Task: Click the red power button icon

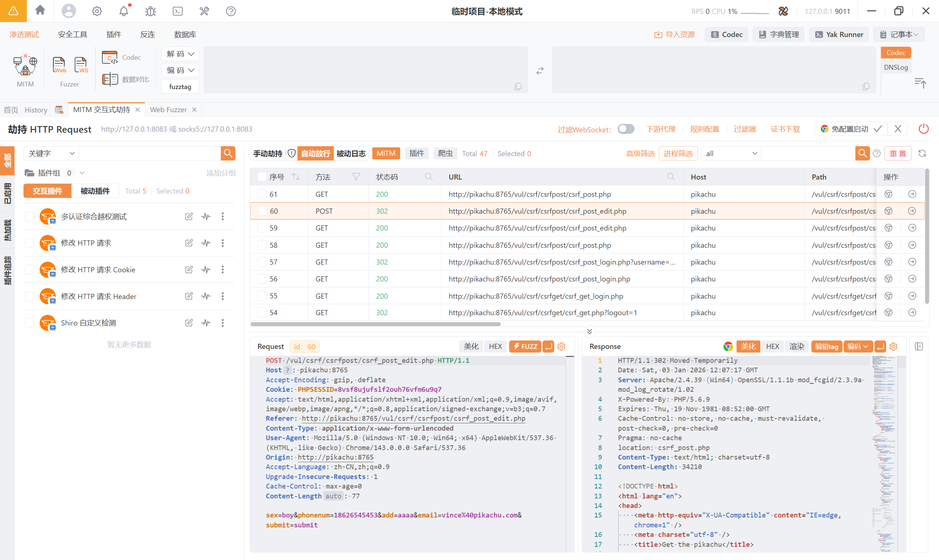Action: (x=923, y=129)
